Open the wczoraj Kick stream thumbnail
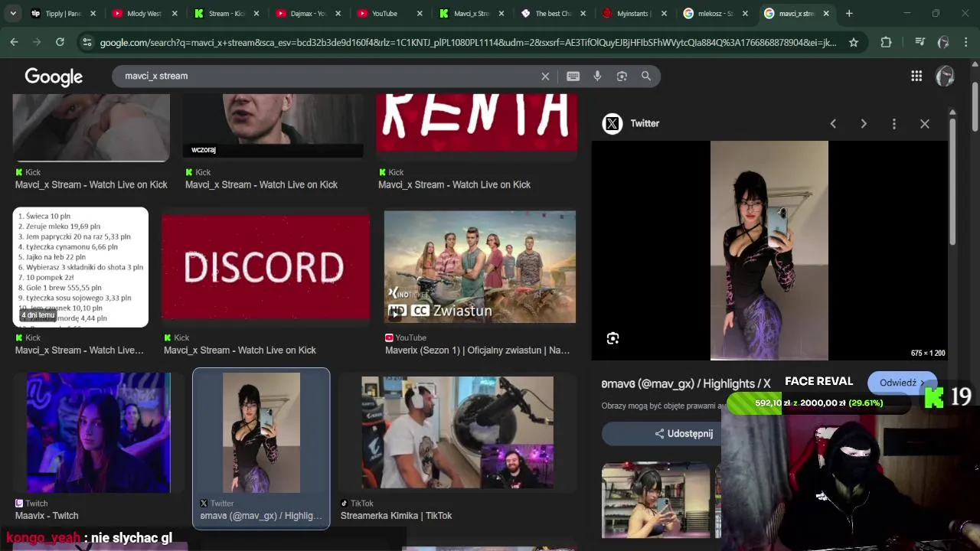The height and width of the screenshot is (551, 980). (x=273, y=126)
